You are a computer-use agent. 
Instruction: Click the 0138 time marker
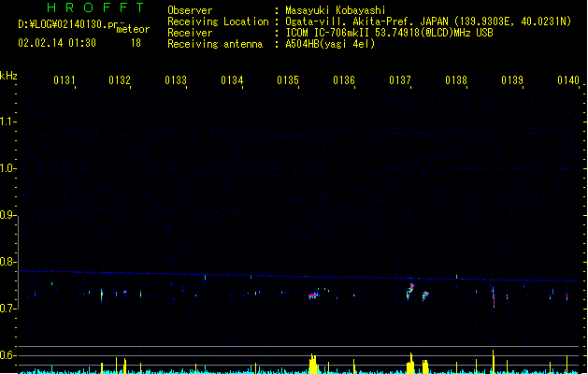tap(456, 80)
